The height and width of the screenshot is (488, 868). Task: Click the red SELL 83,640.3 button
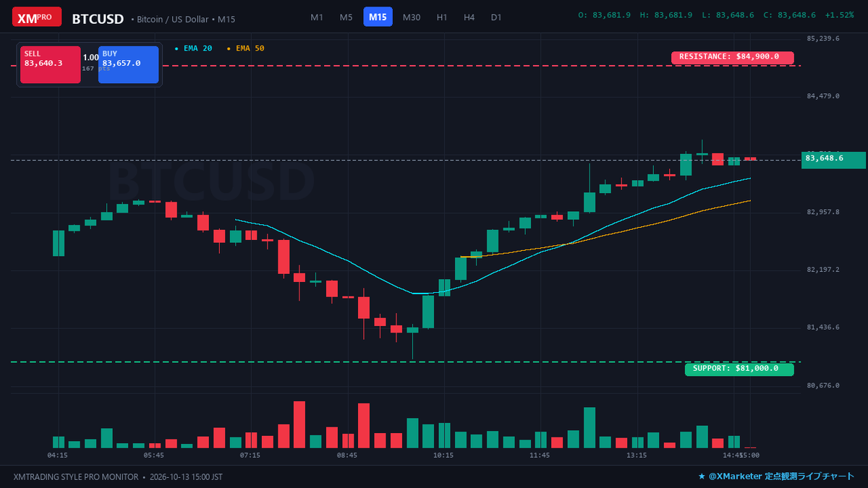pos(50,64)
